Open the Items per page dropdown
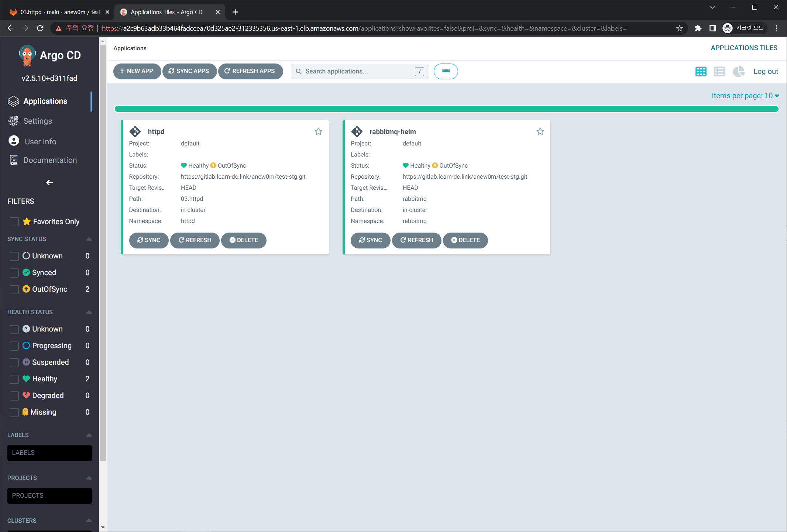787x532 pixels. tap(745, 96)
